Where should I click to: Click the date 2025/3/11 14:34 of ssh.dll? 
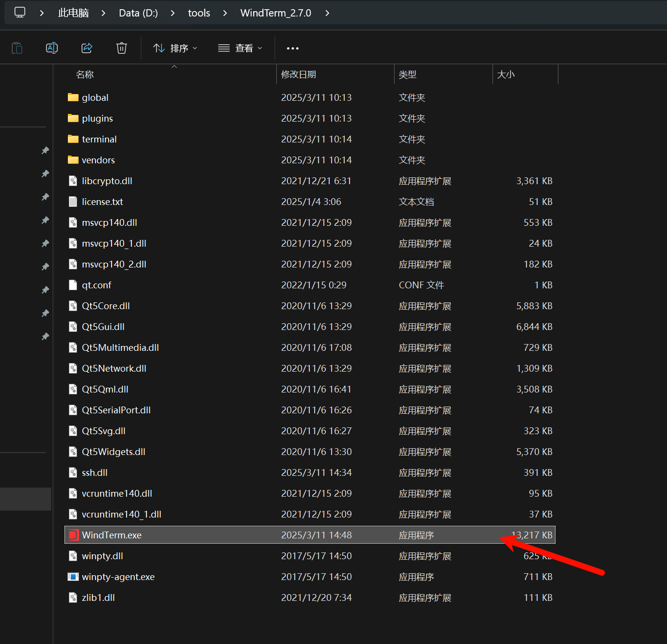point(317,472)
